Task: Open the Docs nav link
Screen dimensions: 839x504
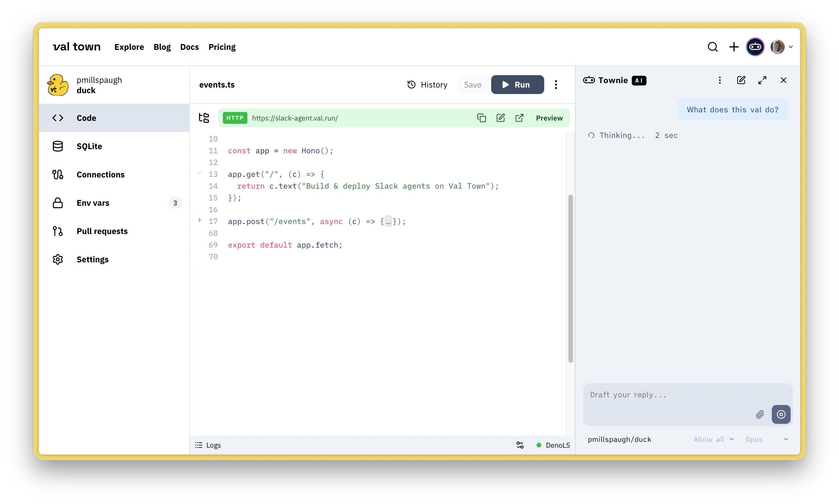Action: coord(190,47)
